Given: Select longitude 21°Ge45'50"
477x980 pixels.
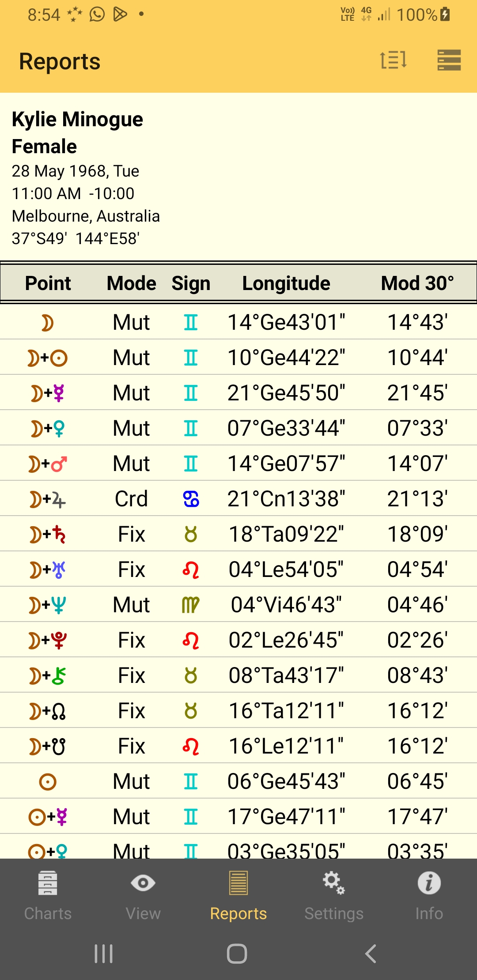Looking at the screenshot, I should pyautogui.click(x=286, y=393).
